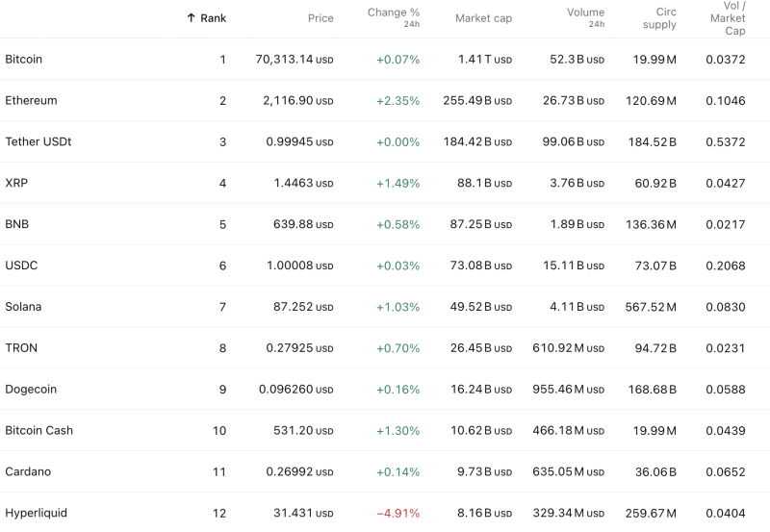Click Solana's 567.52 M circulating supply

pyautogui.click(x=651, y=307)
